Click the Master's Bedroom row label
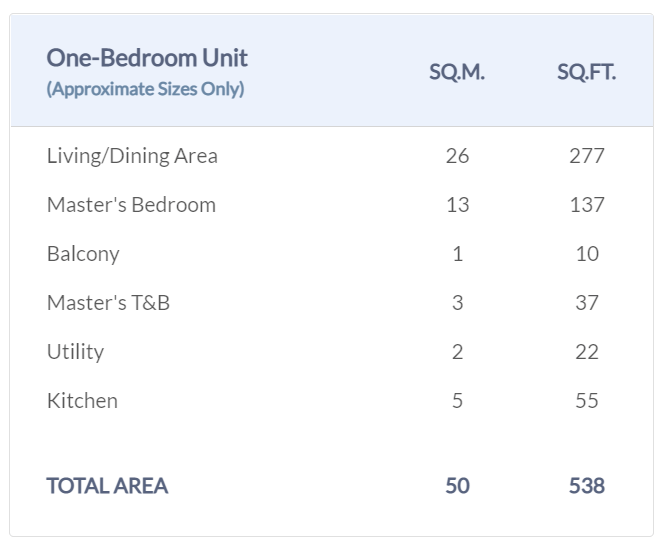The image size is (667, 545). pyautogui.click(x=131, y=205)
